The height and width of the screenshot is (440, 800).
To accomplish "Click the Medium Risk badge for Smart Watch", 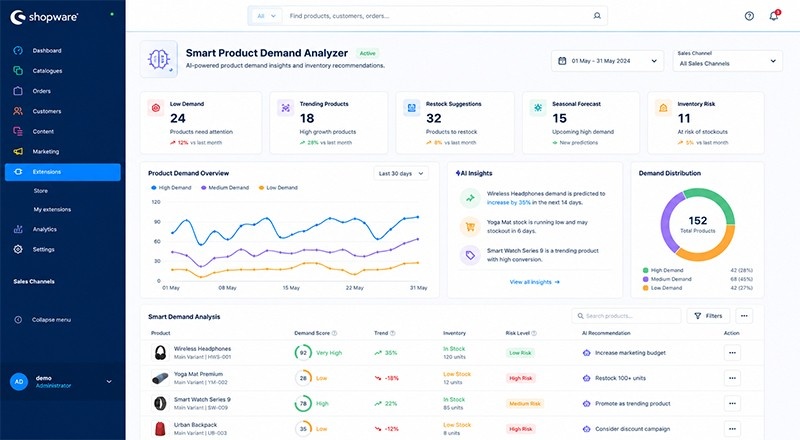I will (524, 404).
